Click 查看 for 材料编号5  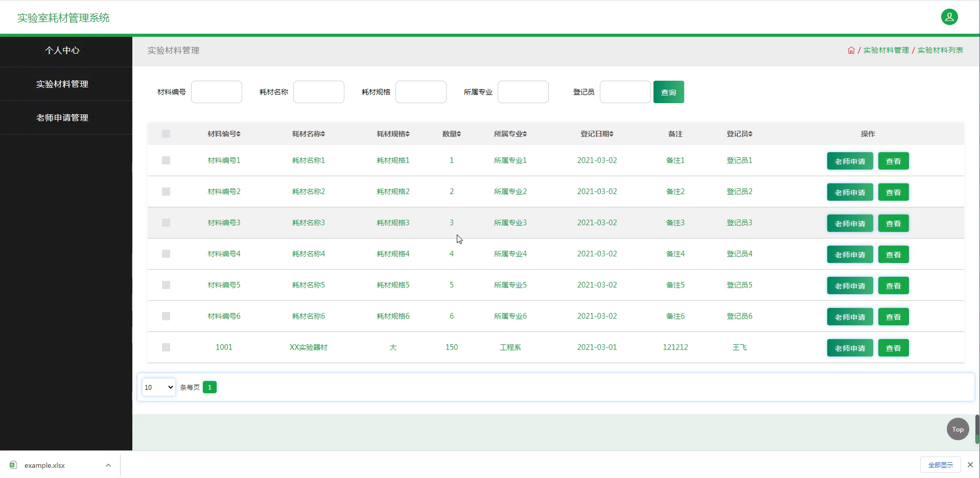893,286
